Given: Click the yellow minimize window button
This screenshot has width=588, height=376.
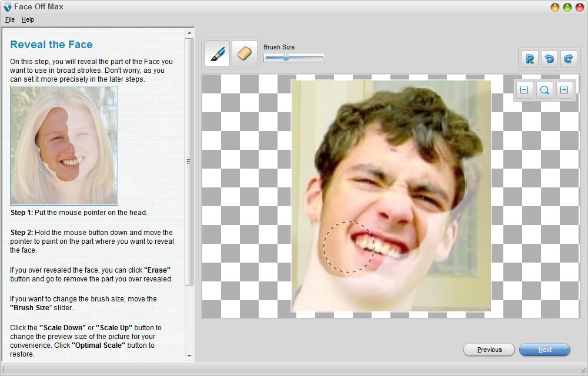Looking at the screenshot, I should (555, 7).
